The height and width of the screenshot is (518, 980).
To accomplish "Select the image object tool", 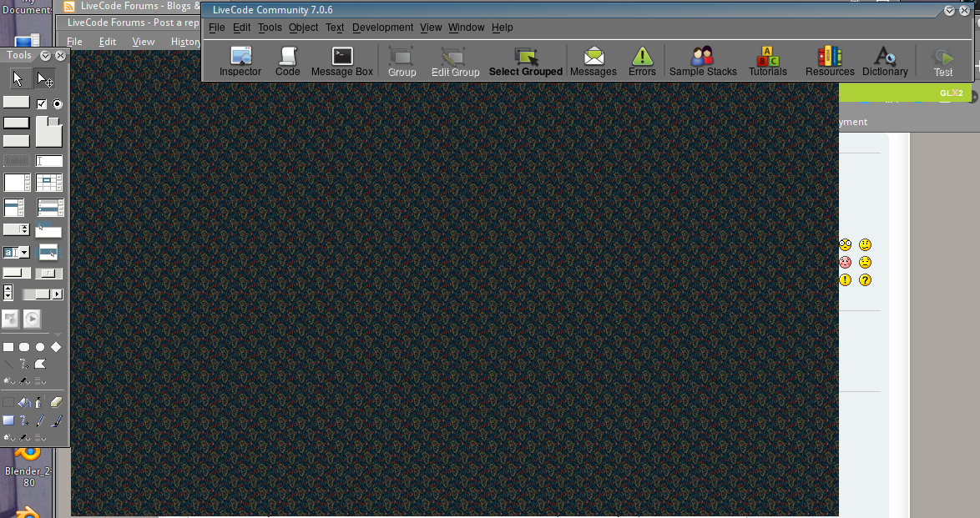I will [x=10, y=319].
